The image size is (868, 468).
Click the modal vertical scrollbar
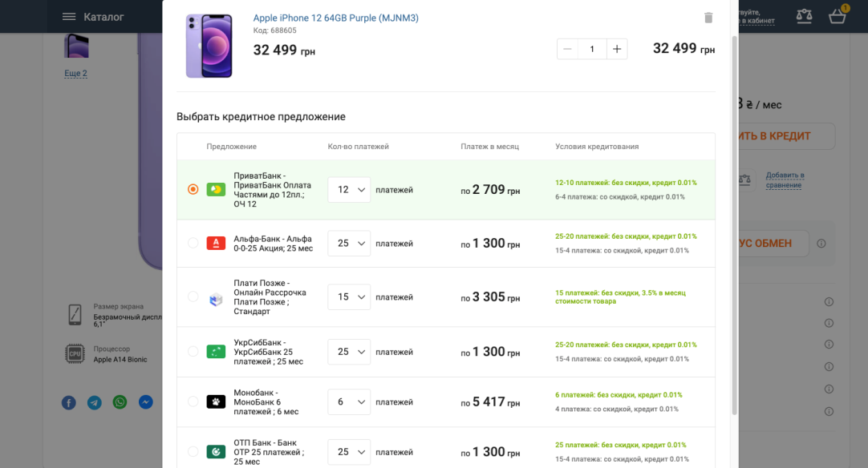[x=735, y=226]
